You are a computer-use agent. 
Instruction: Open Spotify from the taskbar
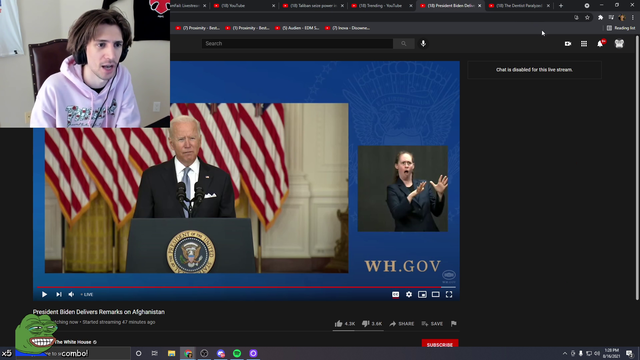[x=237, y=353]
